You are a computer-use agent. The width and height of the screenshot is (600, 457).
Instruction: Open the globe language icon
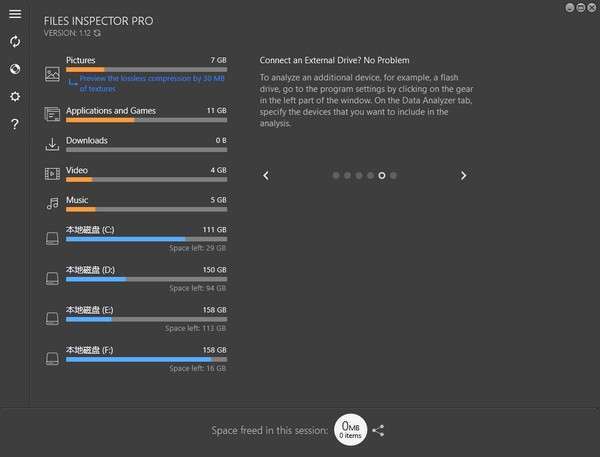coord(15,69)
